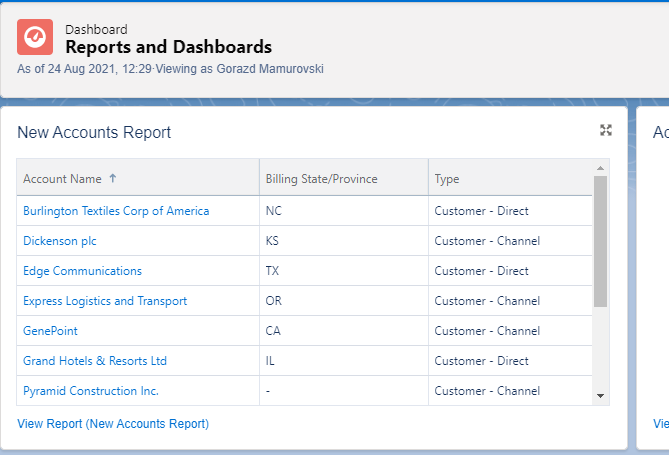Open the Dickenson plc account

60,241
